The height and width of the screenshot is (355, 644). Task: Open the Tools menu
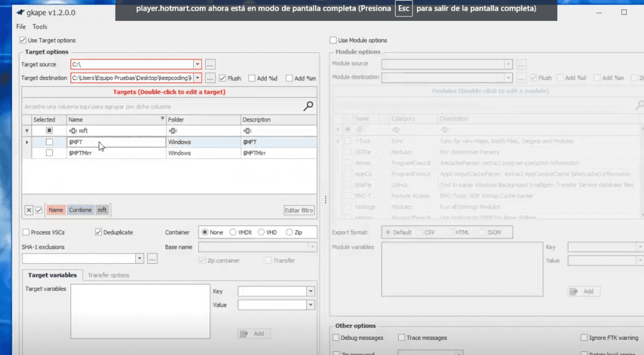[40, 26]
